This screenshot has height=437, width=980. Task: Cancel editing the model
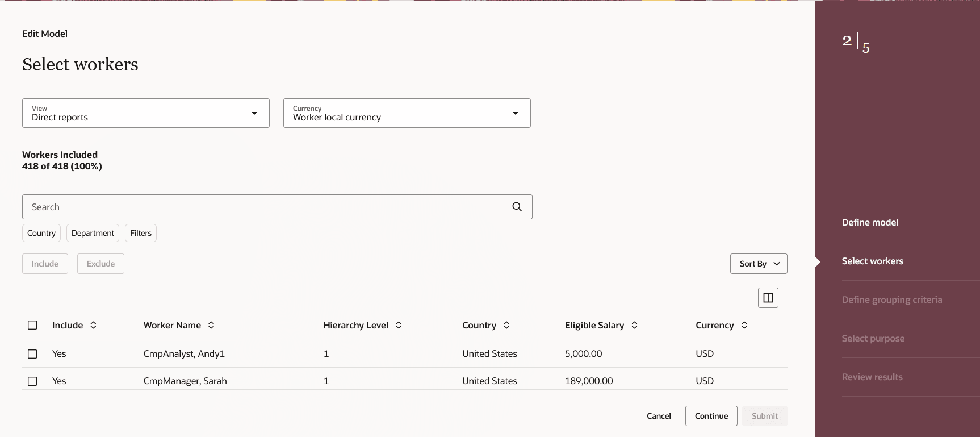click(659, 416)
